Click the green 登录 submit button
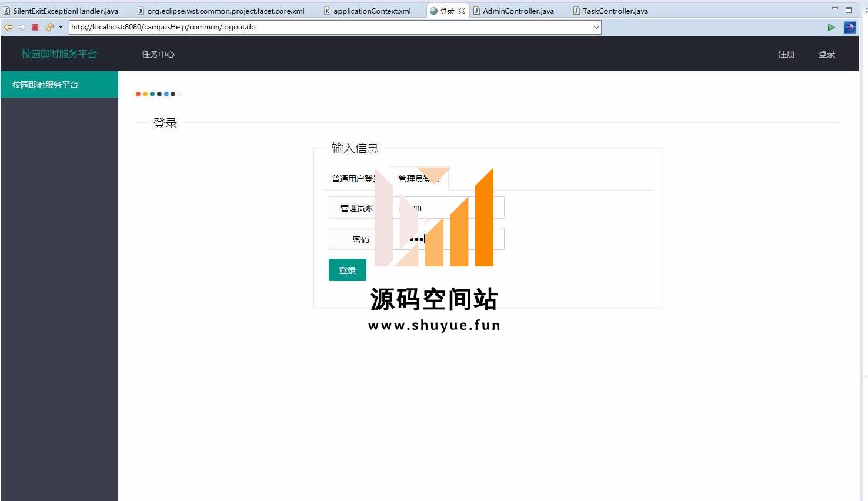 click(x=348, y=270)
